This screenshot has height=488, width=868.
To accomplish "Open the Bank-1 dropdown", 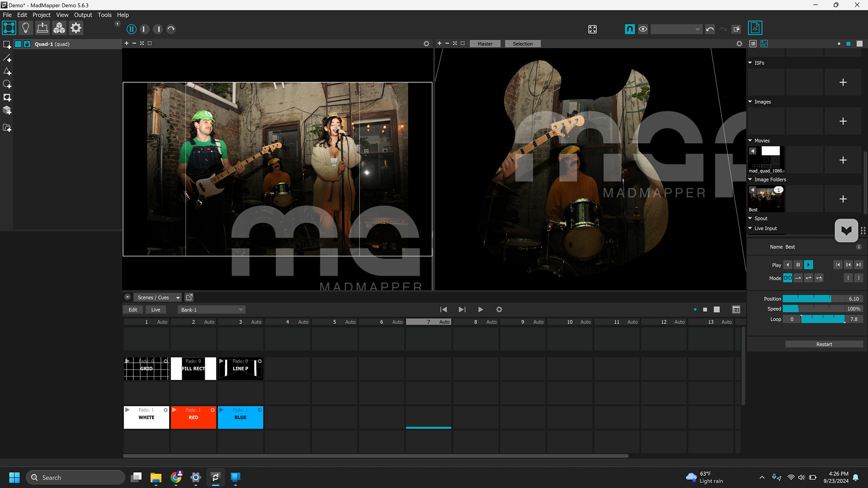I will [x=211, y=310].
